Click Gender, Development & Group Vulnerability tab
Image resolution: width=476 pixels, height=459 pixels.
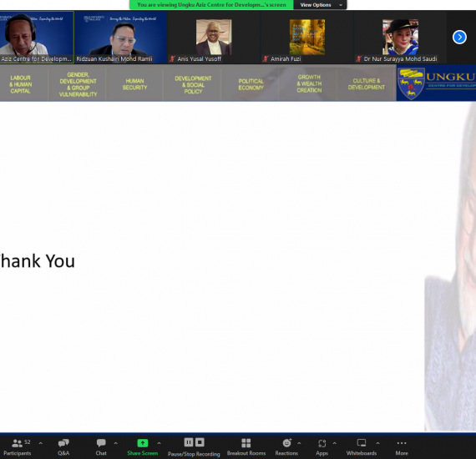[78, 84]
